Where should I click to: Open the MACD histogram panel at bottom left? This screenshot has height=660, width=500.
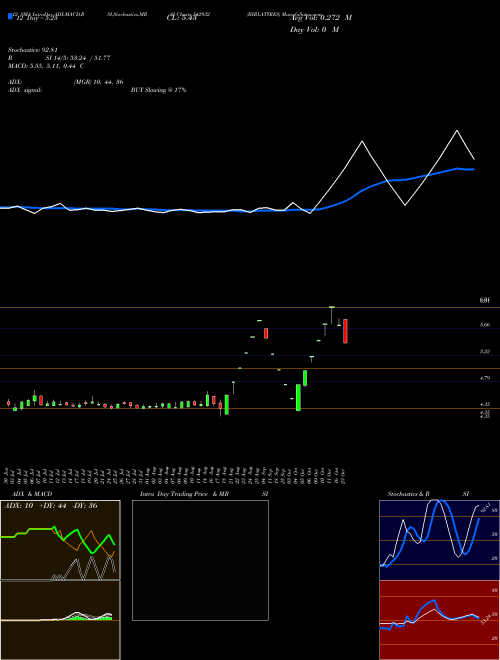[x=60, y=620]
